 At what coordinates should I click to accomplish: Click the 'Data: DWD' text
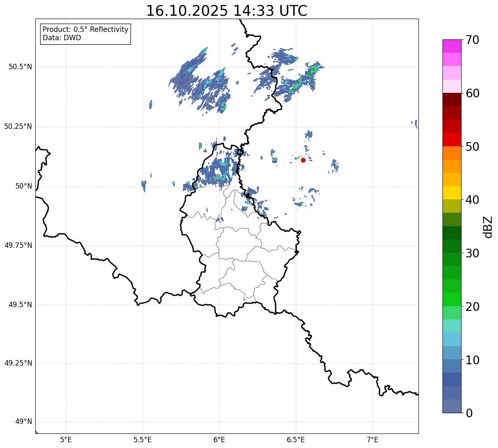(62, 38)
